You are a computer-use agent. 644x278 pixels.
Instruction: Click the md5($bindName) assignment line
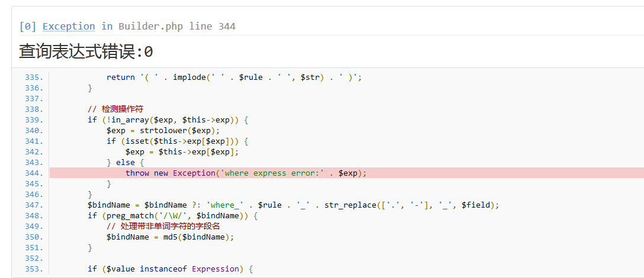point(170,237)
